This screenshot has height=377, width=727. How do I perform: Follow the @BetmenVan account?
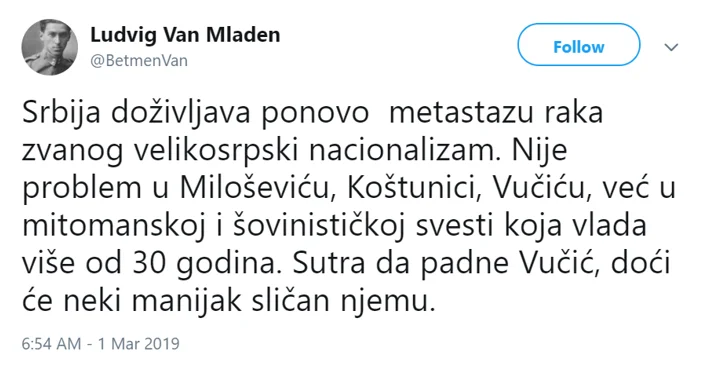coord(579,47)
